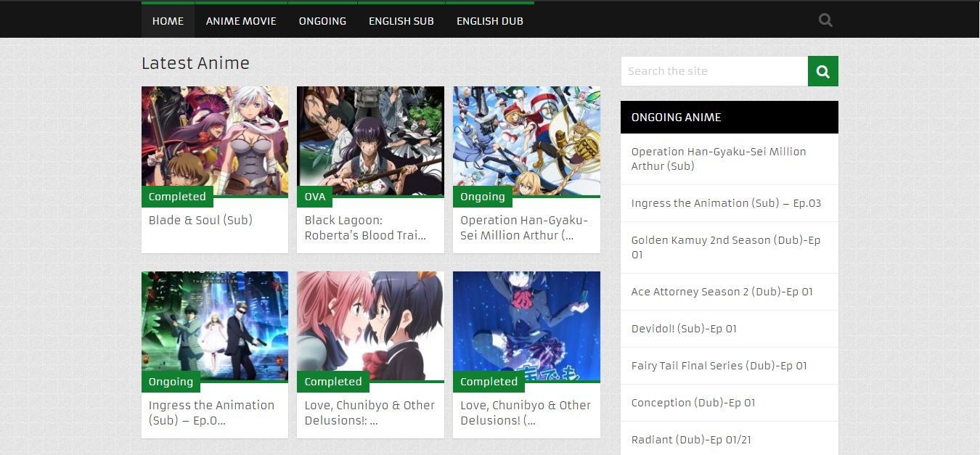This screenshot has height=455, width=980.
Task: Open the pink-haired Love, Chunibyo thumbnail
Action: (370, 327)
